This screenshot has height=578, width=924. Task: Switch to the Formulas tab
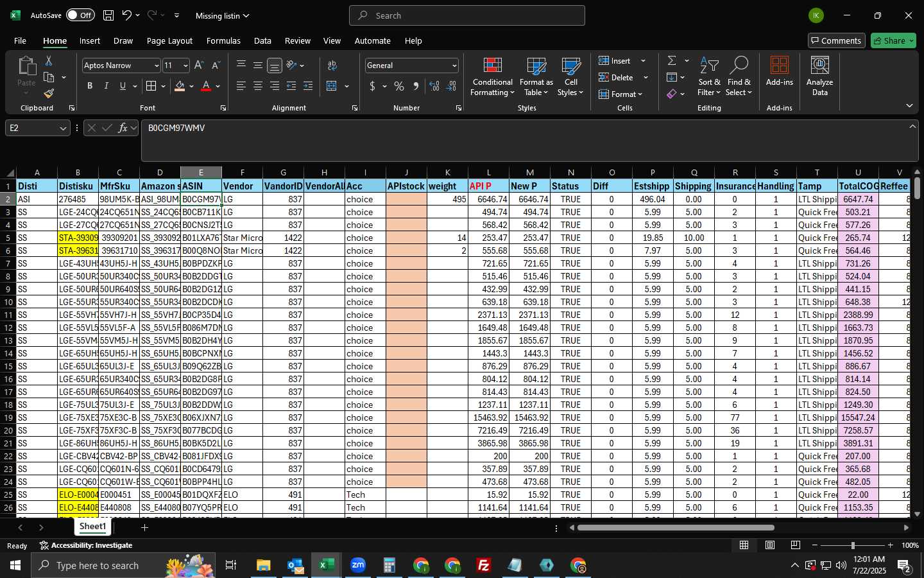tap(223, 40)
